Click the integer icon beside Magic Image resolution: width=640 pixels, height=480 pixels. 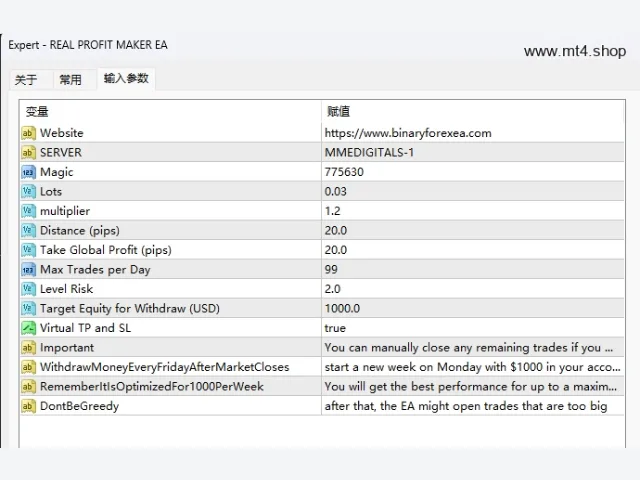point(28,172)
